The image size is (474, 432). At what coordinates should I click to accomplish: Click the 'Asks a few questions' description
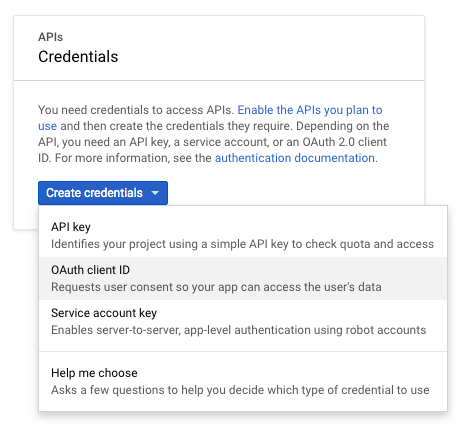coord(240,390)
